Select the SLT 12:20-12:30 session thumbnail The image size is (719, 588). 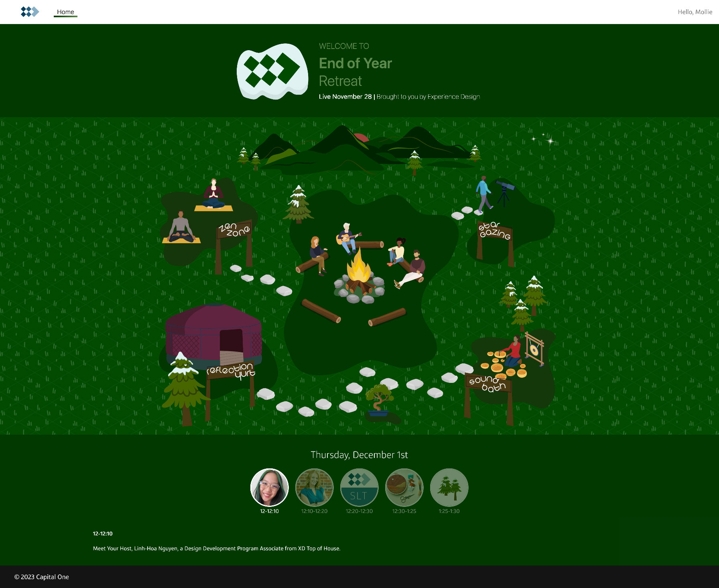click(x=359, y=487)
